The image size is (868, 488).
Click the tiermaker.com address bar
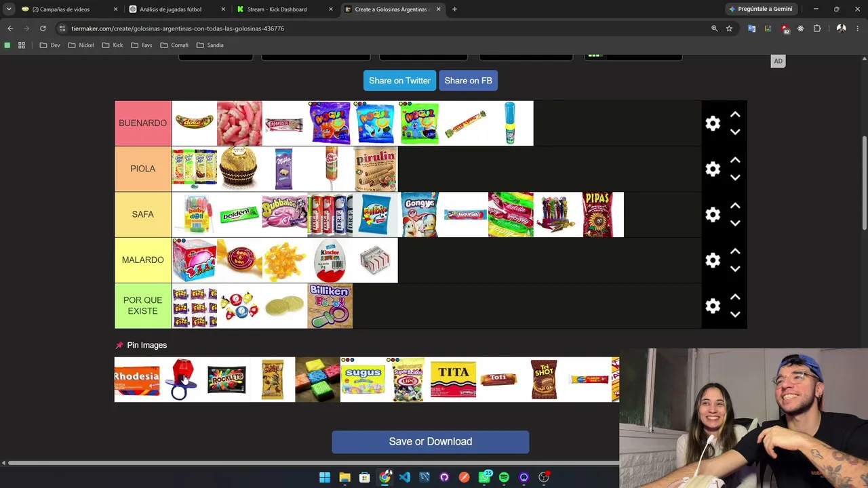click(x=387, y=28)
